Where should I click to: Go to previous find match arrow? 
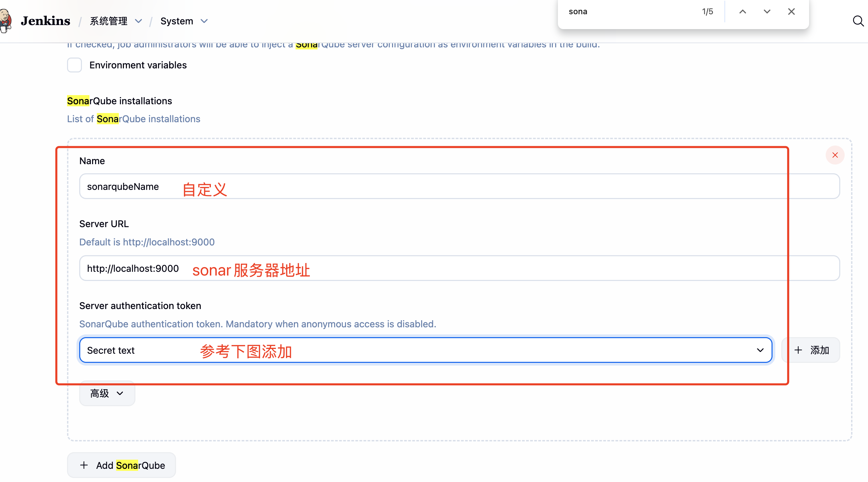(742, 12)
